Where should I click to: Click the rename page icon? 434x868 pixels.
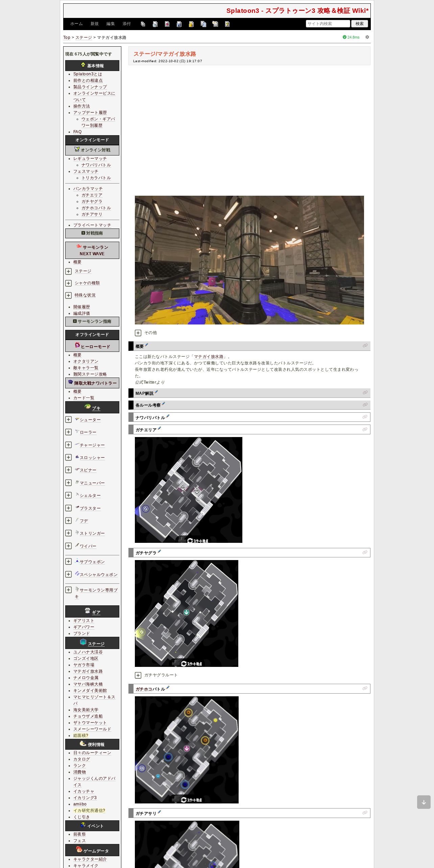(215, 24)
